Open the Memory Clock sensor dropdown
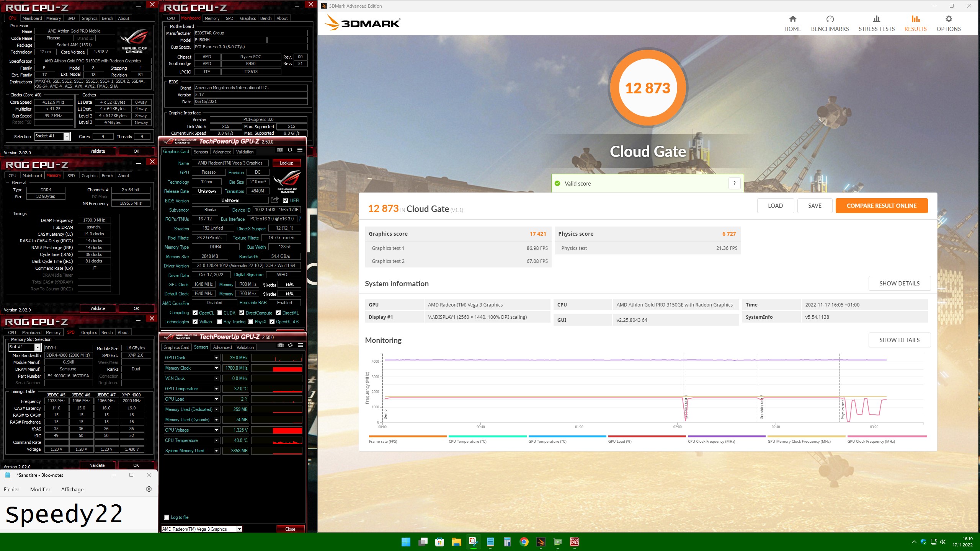Screen dimensions: 980x551 [x=217, y=368]
